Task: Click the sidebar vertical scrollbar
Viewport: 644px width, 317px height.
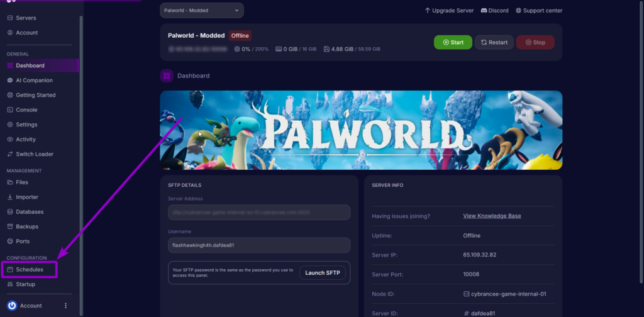Action: (81, 157)
